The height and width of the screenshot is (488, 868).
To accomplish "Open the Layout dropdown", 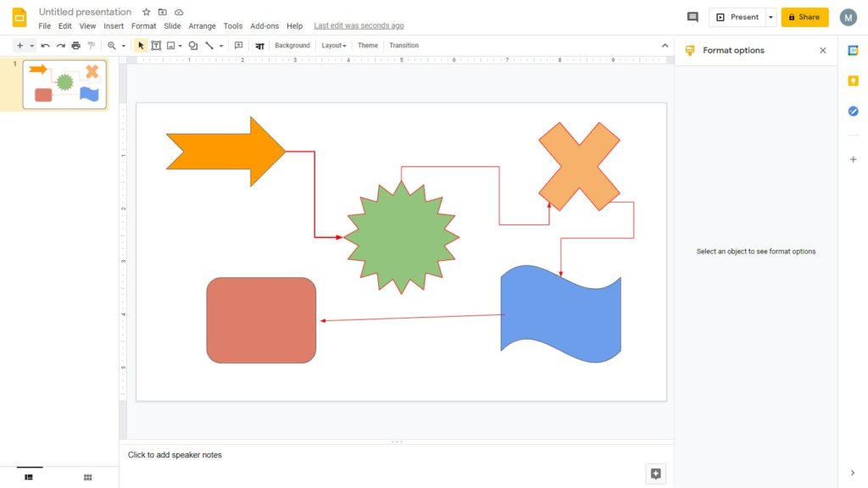I will click(x=334, y=46).
